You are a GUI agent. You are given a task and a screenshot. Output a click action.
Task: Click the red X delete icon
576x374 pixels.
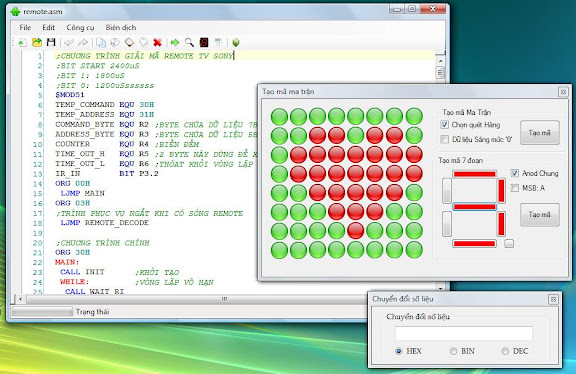(158, 43)
